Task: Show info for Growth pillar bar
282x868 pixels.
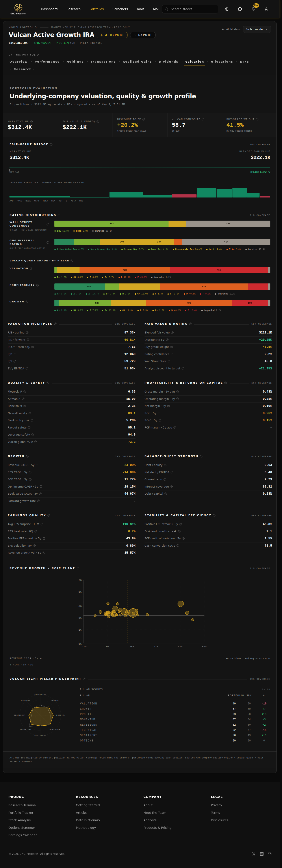Action: [x=27, y=302]
